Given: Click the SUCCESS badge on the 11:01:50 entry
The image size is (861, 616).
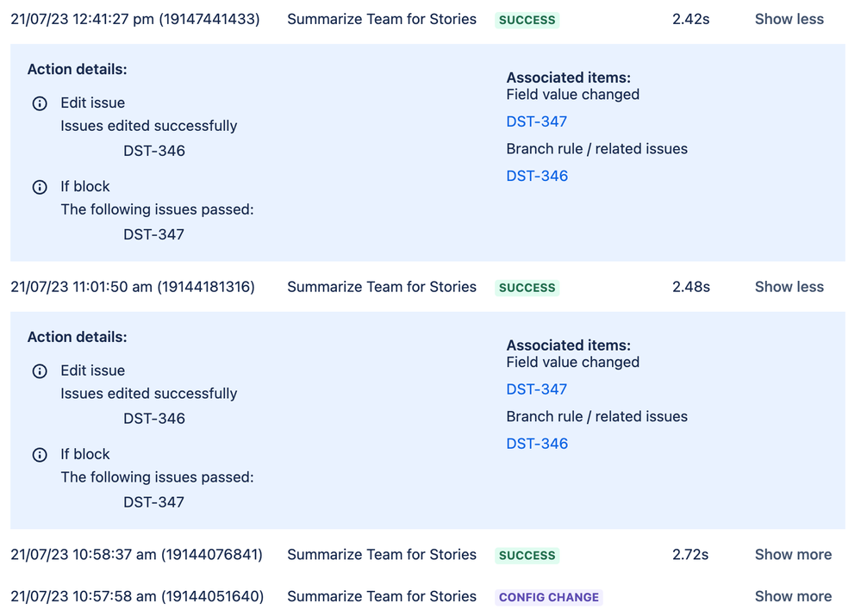Looking at the screenshot, I should coord(527,287).
